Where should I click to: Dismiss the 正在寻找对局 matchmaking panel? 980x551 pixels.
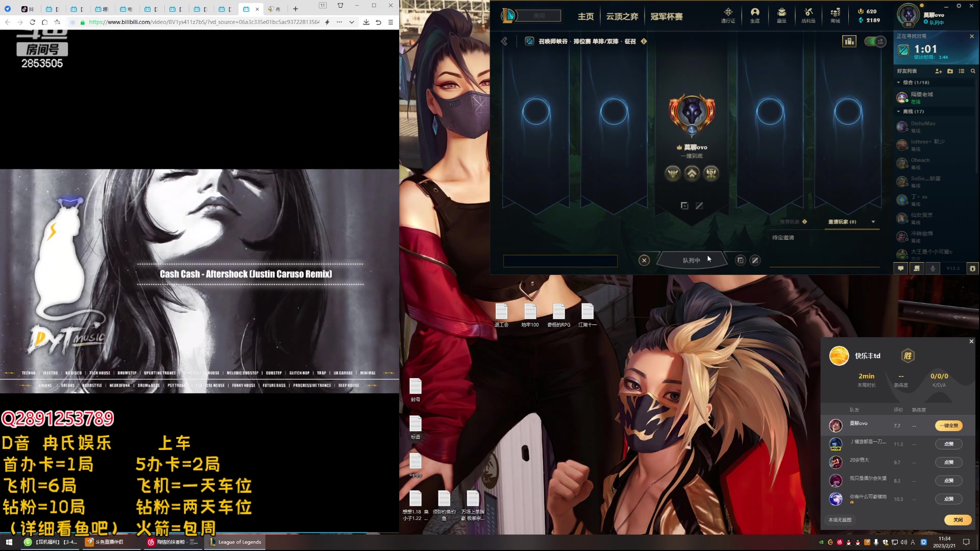click(972, 36)
